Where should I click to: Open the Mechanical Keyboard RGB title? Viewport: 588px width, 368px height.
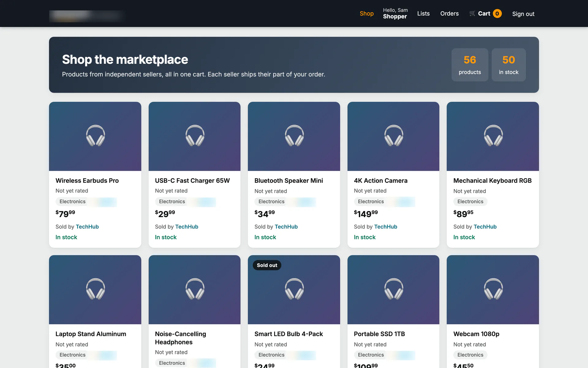coord(492,181)
